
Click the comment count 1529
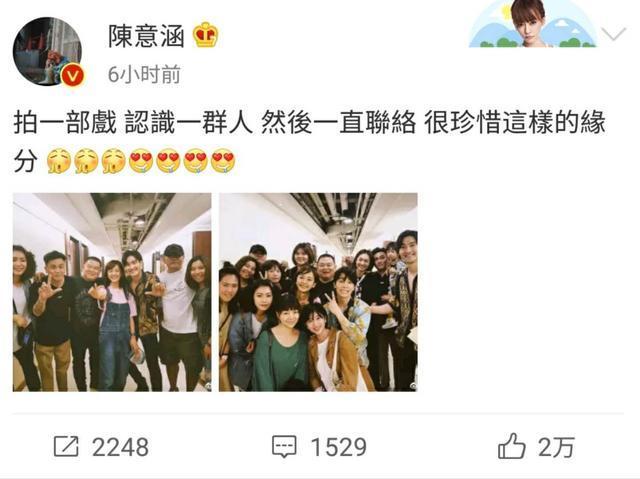339,447
